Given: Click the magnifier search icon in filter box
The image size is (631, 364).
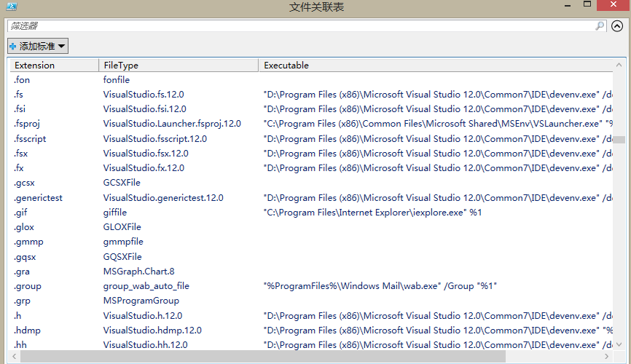Looking at the screenshot, I should [x=600, y=25].
